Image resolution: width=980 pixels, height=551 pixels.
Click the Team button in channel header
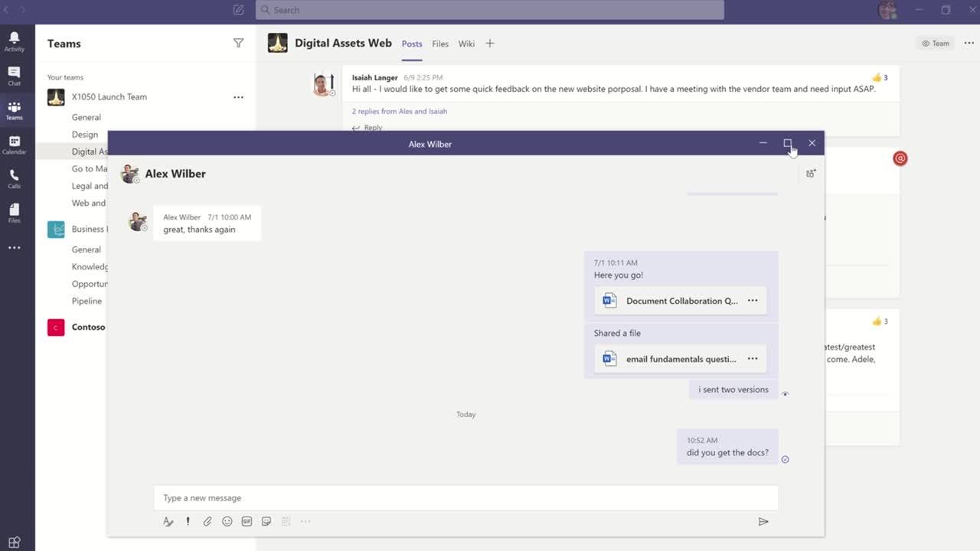coord(936,44)
